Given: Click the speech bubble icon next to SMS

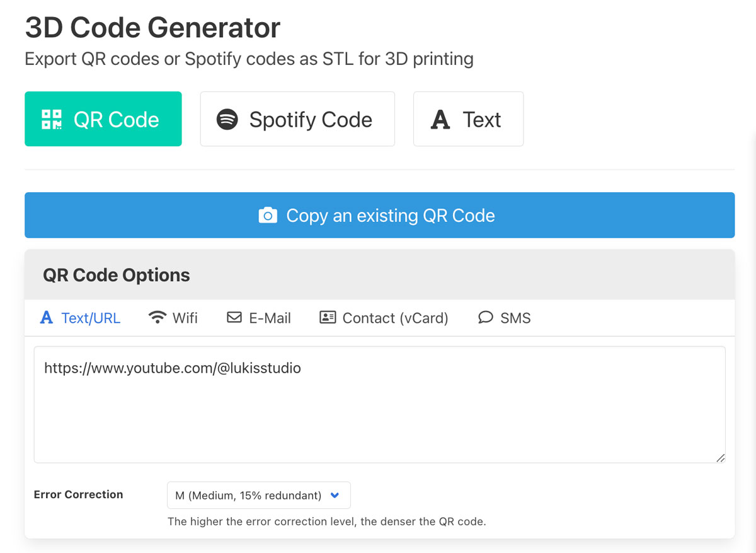Looking at the screenshot, I should [x=485, y=318].
